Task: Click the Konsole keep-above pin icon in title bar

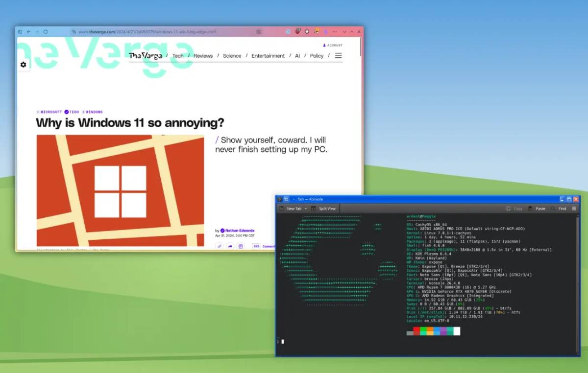Action: click(286, 199)
